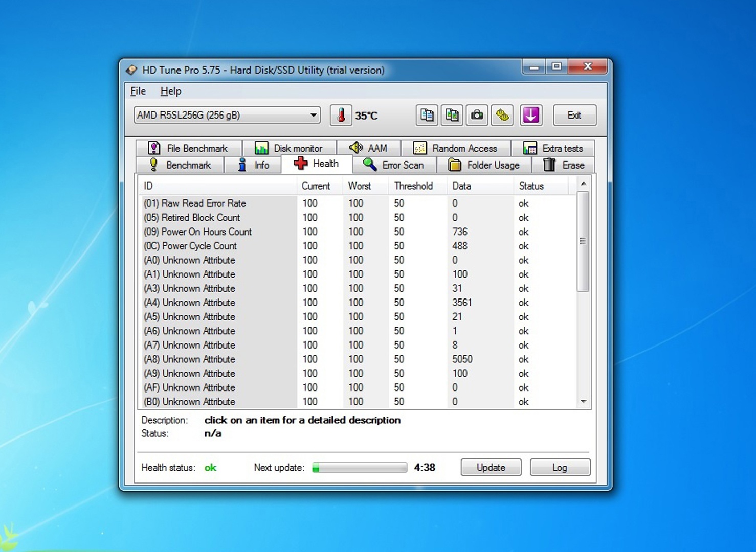Open the drive selection dropdown AMD R5SL256G

tap(227, 115)
